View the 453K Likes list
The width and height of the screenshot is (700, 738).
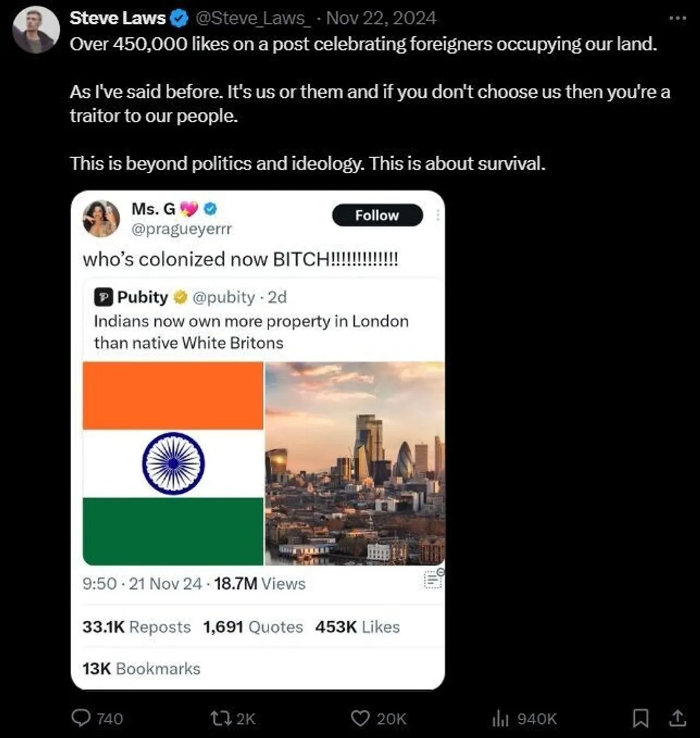click(x=357, y=627)
